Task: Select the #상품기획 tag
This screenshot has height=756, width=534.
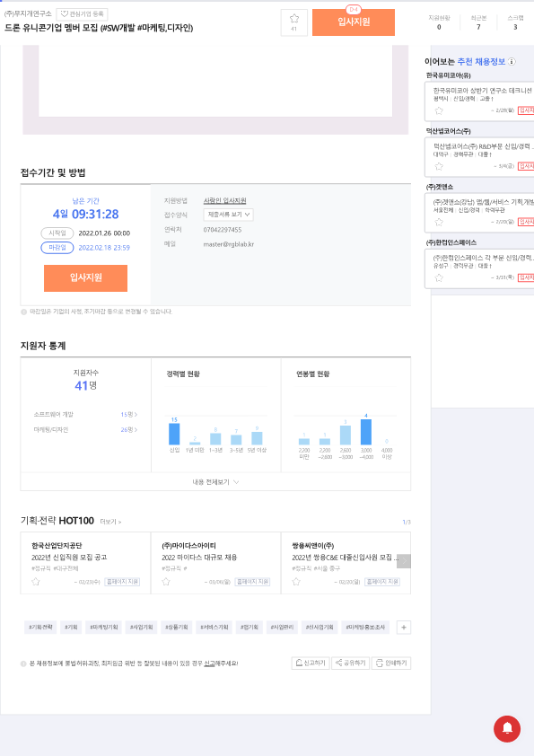Action: (177, 628)
